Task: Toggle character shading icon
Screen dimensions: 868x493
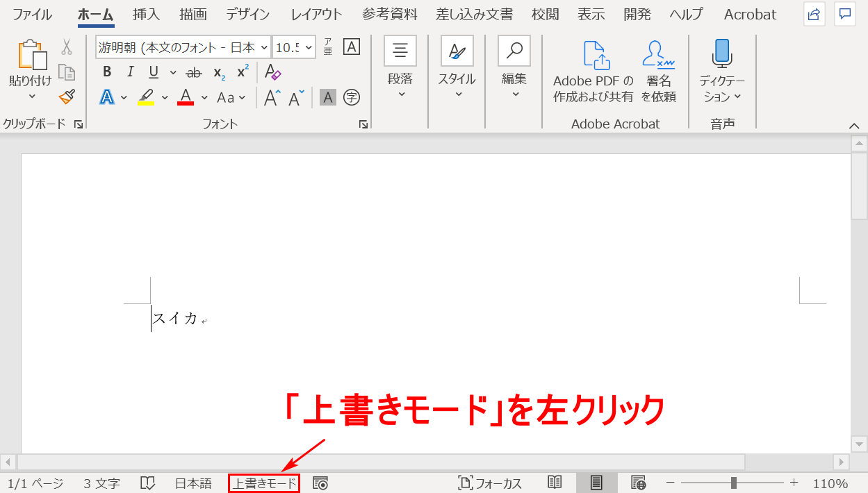Action: tap(328, 98)
